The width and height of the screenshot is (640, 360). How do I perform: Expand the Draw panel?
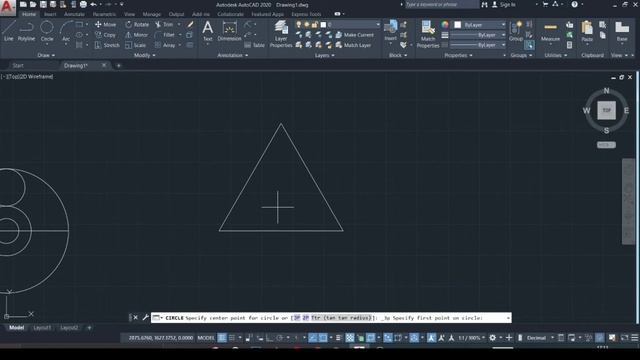pos(46,55)
